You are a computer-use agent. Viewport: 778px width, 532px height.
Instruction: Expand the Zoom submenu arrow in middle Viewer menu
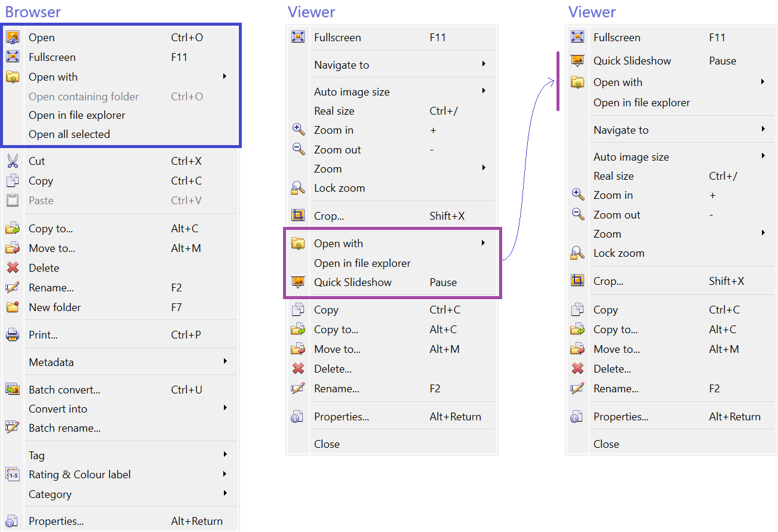coord(484,168)
